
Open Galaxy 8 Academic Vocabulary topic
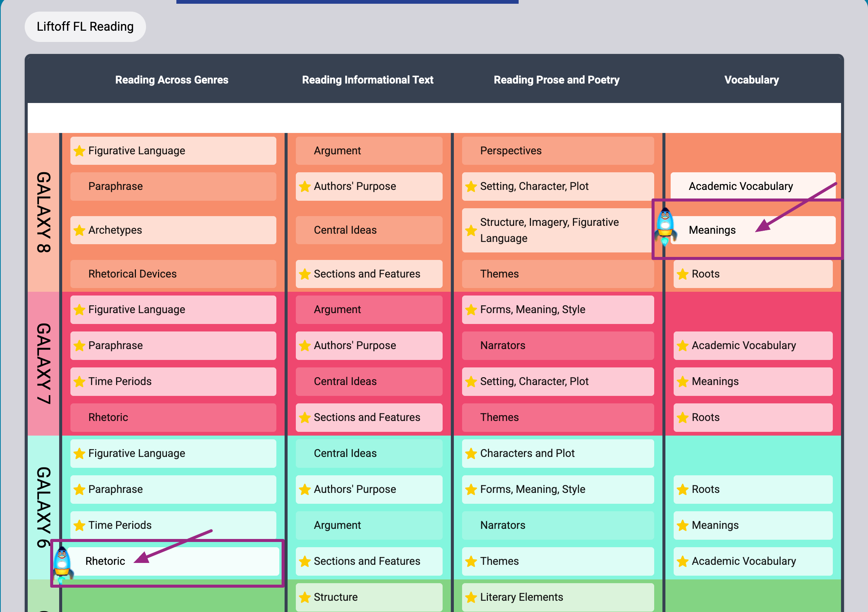(x=752, y=186)
